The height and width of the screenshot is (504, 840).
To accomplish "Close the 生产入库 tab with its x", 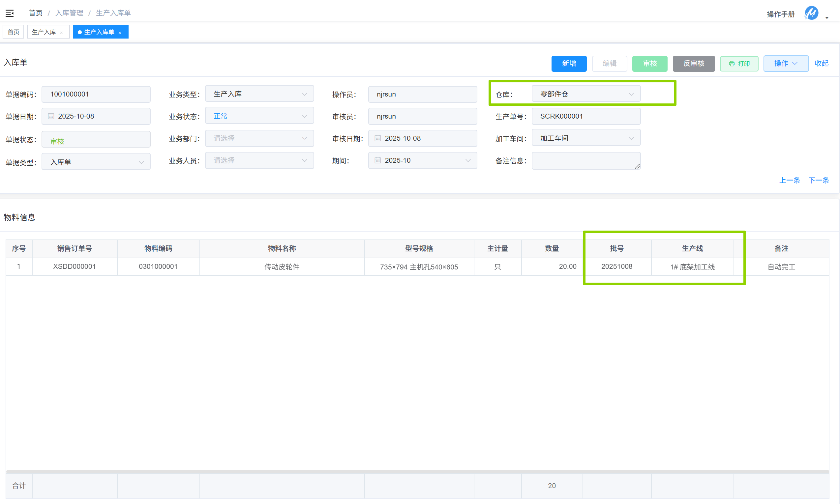I will coord(62,33).
